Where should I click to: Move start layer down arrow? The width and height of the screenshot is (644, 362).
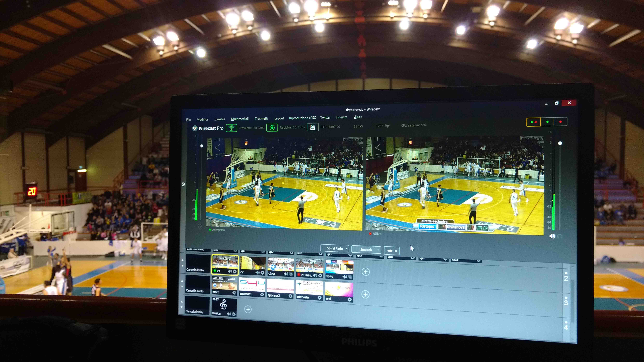click(x=182, y=286)
